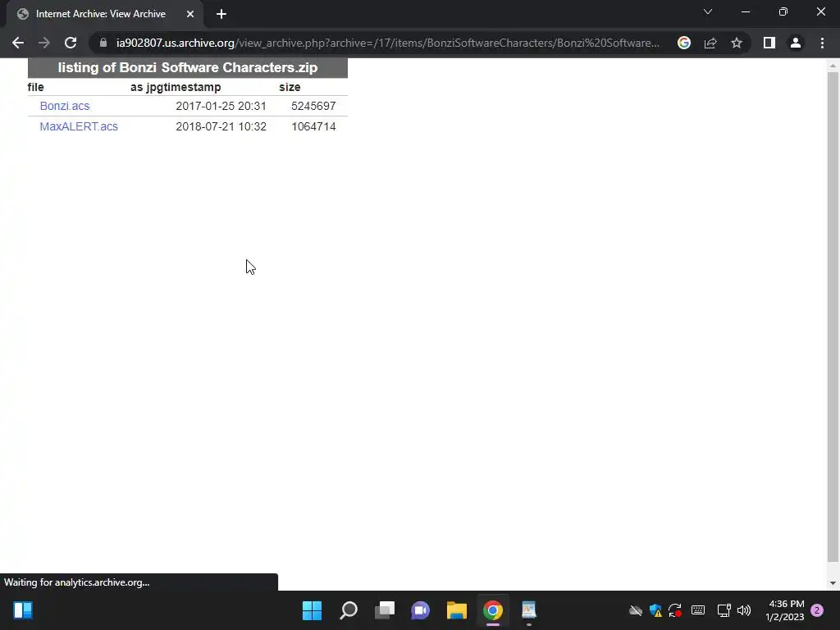Open the network tray icon
This screenshot has width=840, height=630.
pos(724,610)
